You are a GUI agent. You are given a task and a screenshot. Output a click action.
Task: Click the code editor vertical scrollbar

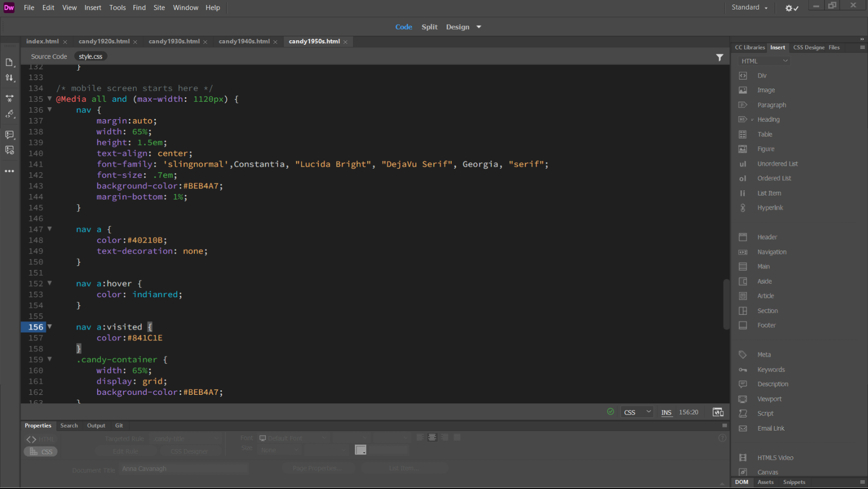coord(726,304)
